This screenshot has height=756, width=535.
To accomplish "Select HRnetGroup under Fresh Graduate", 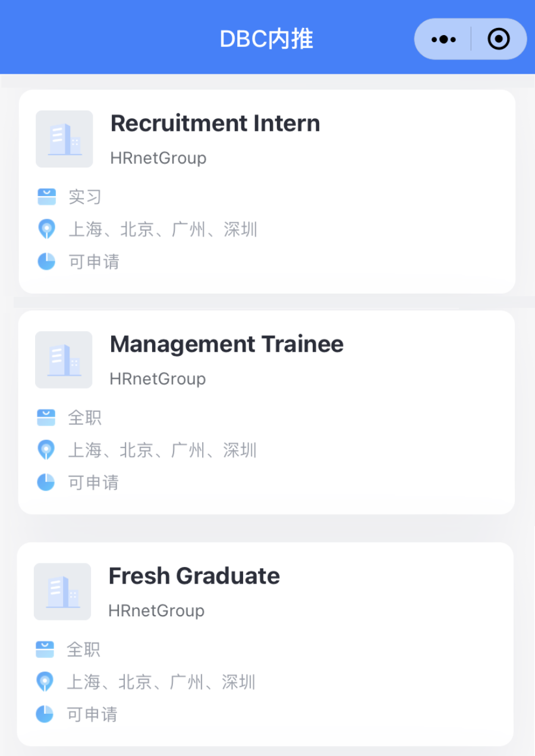I will tap(156, 610).
